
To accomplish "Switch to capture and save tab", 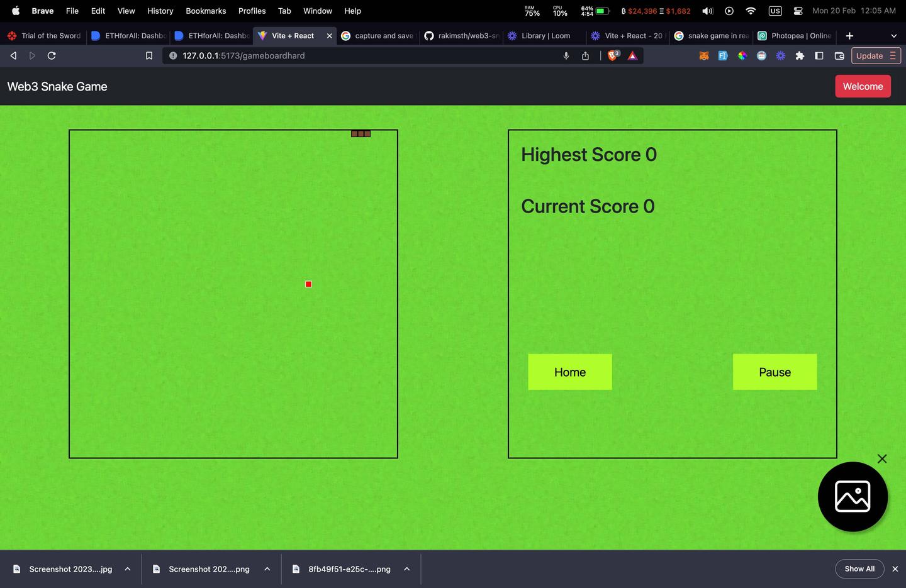I will (377, 36).
